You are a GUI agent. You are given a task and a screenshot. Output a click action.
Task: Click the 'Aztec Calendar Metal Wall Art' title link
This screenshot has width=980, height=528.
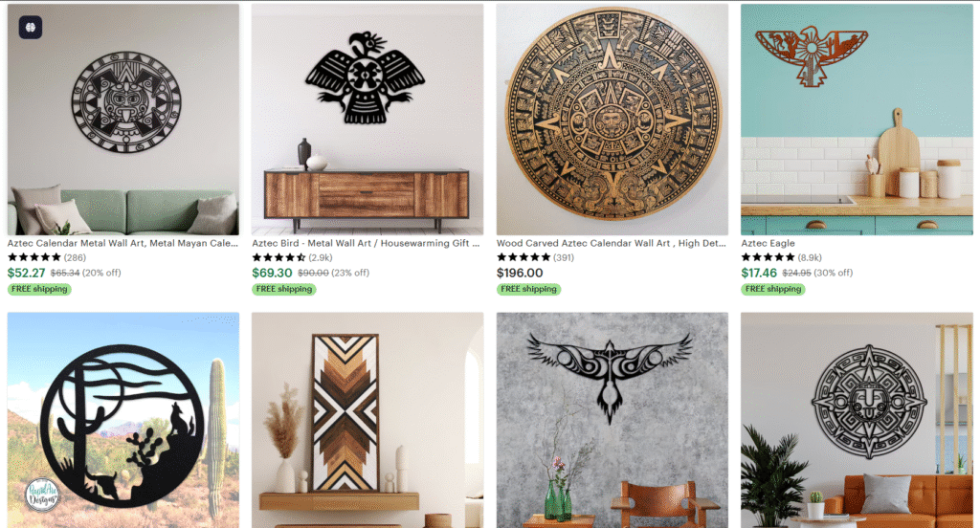tap(122, 243)
